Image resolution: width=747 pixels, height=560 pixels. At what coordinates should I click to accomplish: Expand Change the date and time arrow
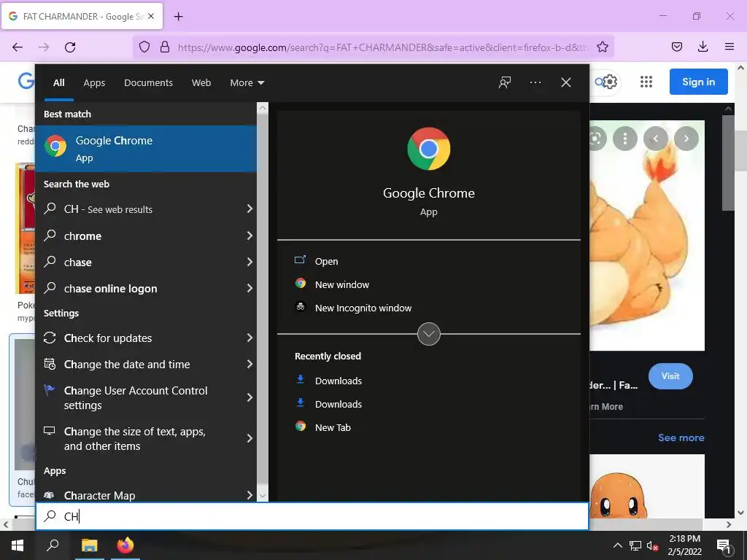coord(249,364)
